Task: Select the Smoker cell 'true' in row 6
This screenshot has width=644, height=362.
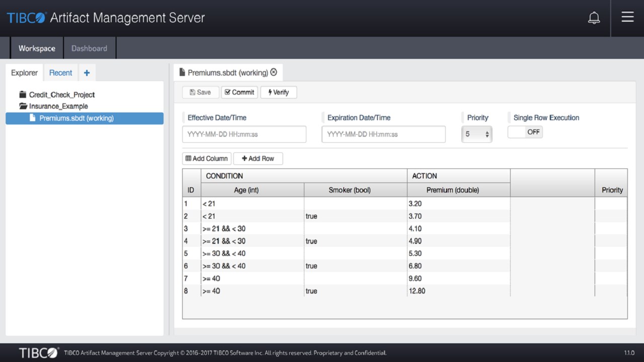Action: click(356, 266)
